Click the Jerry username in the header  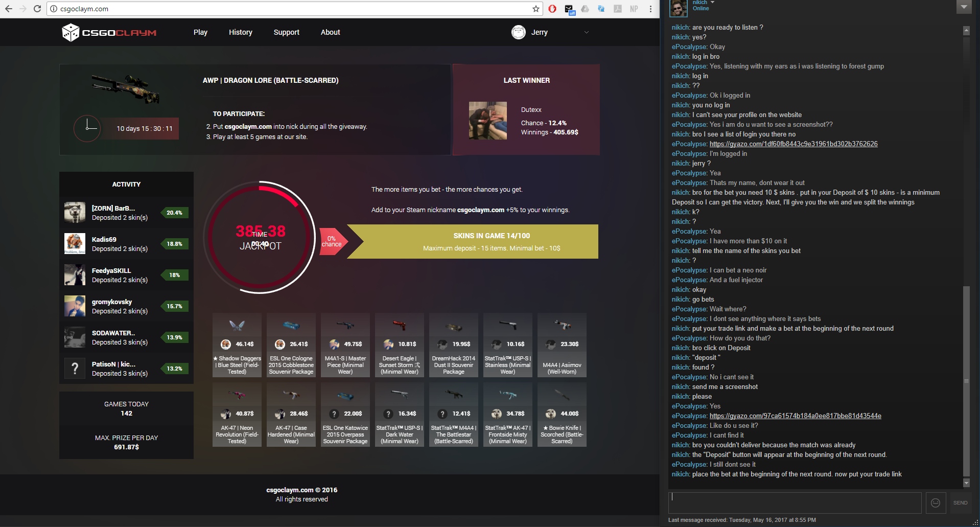point(540,32)
